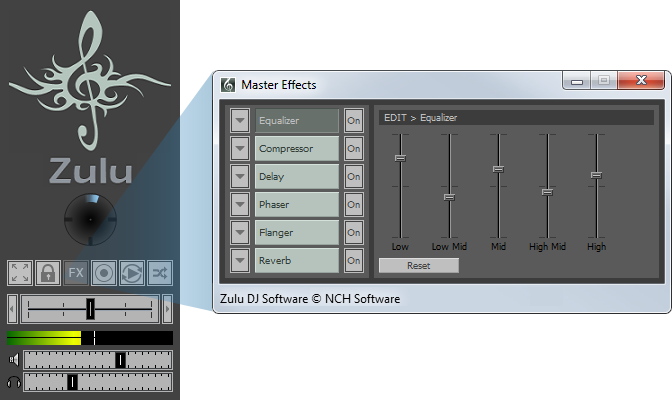Screen dimensions: 672x400
Task: Open the dropdown arrow beside Reverb
Action: point(240,260)
